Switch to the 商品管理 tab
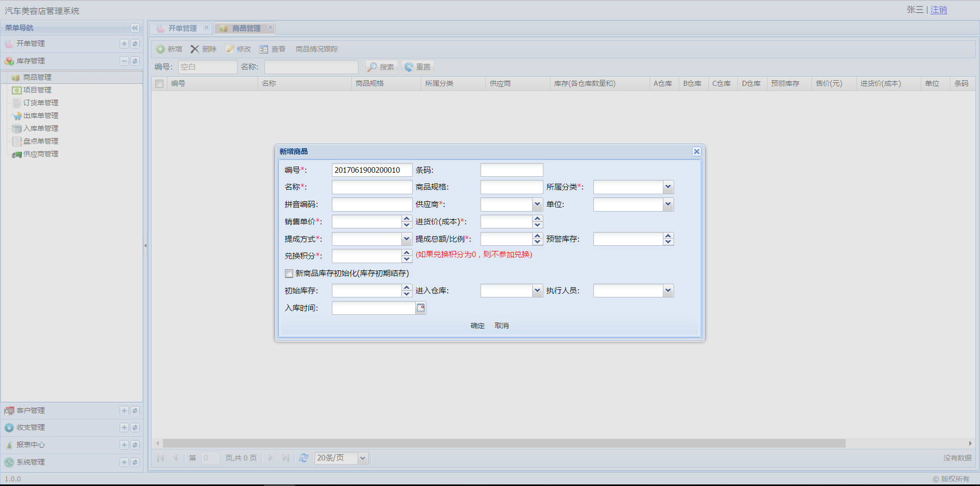 point(246,28)
